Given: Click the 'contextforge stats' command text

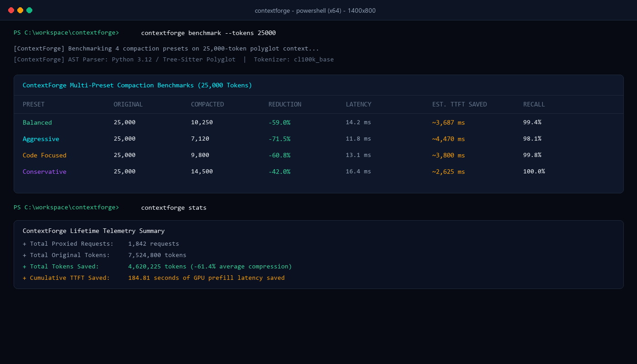Looking at the screenshot, I should point(174,207).
